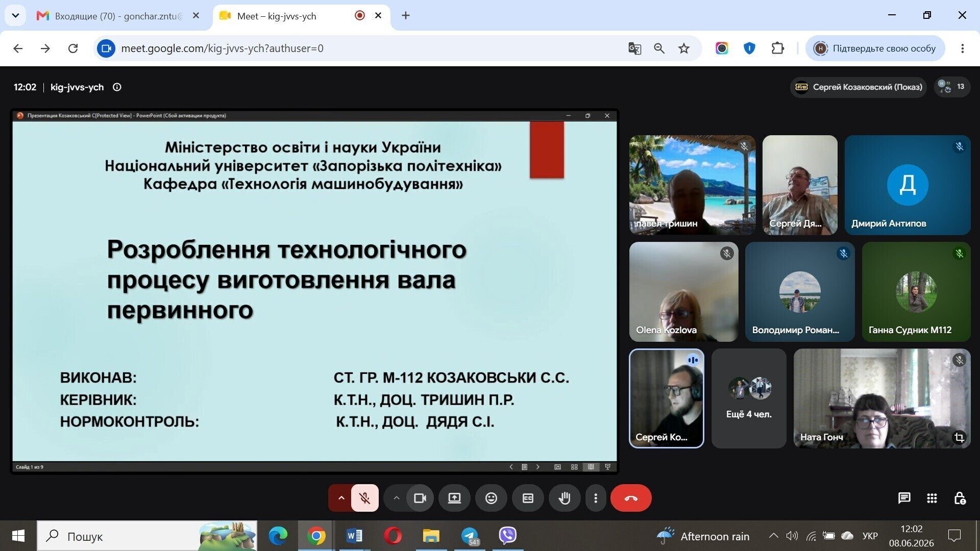Translate this page icon

pyautogui.click(x=634, y=48)
